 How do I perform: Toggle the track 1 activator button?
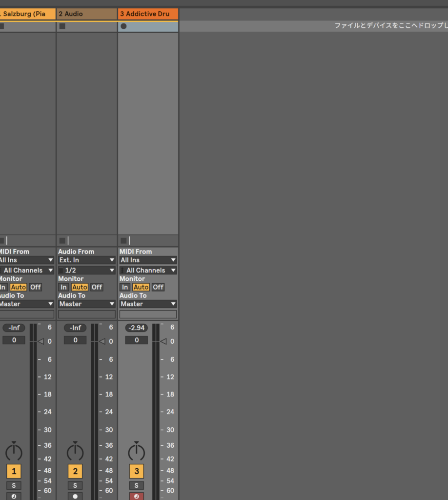14,471
